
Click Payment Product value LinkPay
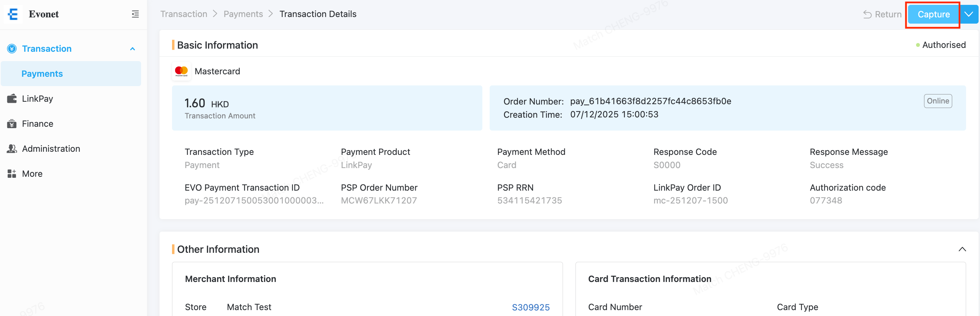pos(356,165)
